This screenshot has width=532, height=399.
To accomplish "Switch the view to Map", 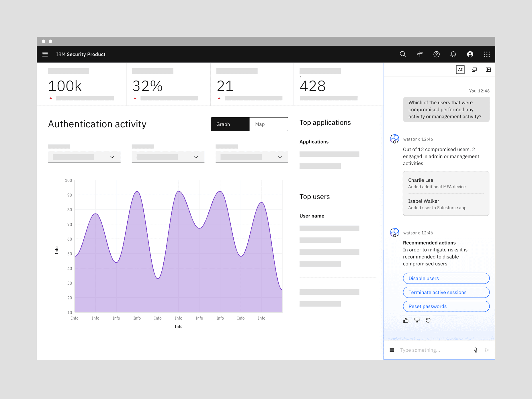I will click(x=269, y=124).
